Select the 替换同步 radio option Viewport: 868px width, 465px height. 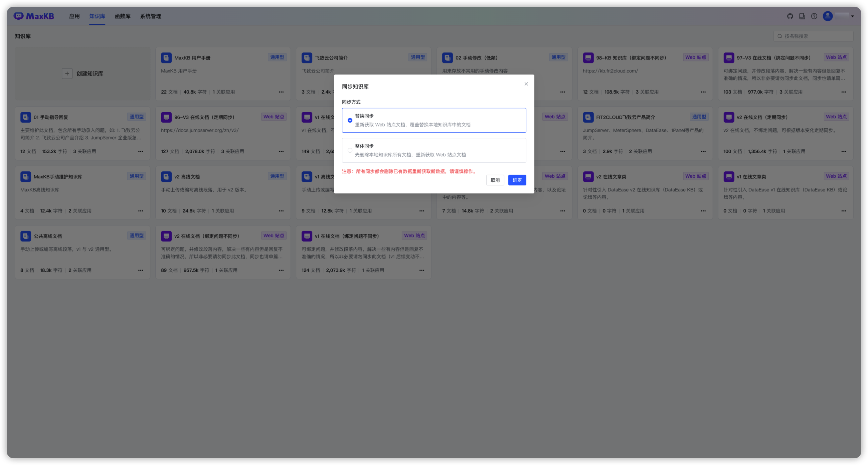click(x=350, y=120)
